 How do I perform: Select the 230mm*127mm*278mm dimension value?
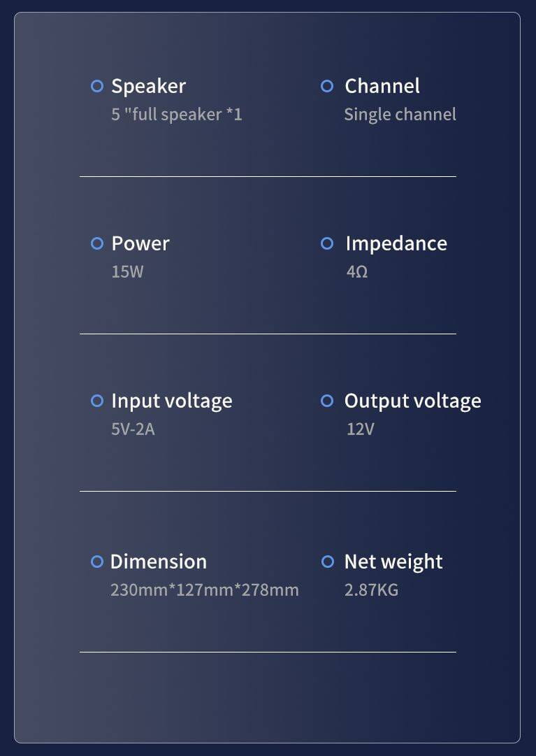(x=205, y=590)
